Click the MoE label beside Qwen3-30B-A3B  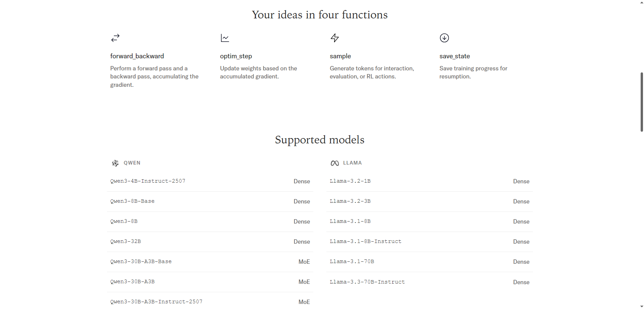pos(304,282)
